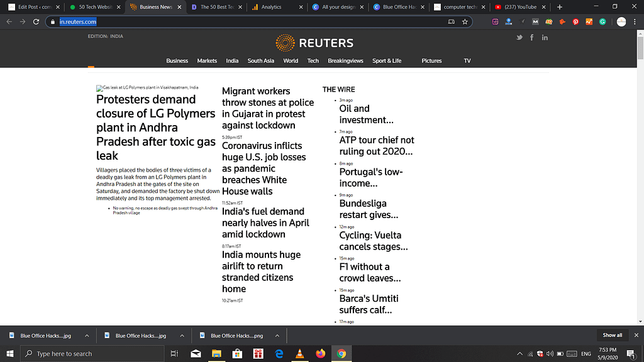644x362 pixels.
Task: Open Reuters LinkedIn page icon
Action: pos(545,37)
